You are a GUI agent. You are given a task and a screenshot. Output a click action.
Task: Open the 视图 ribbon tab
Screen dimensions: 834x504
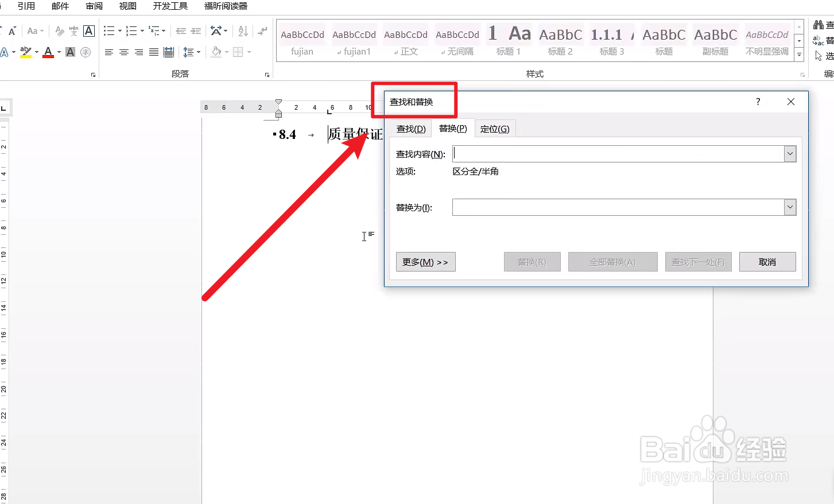(128, 6)
